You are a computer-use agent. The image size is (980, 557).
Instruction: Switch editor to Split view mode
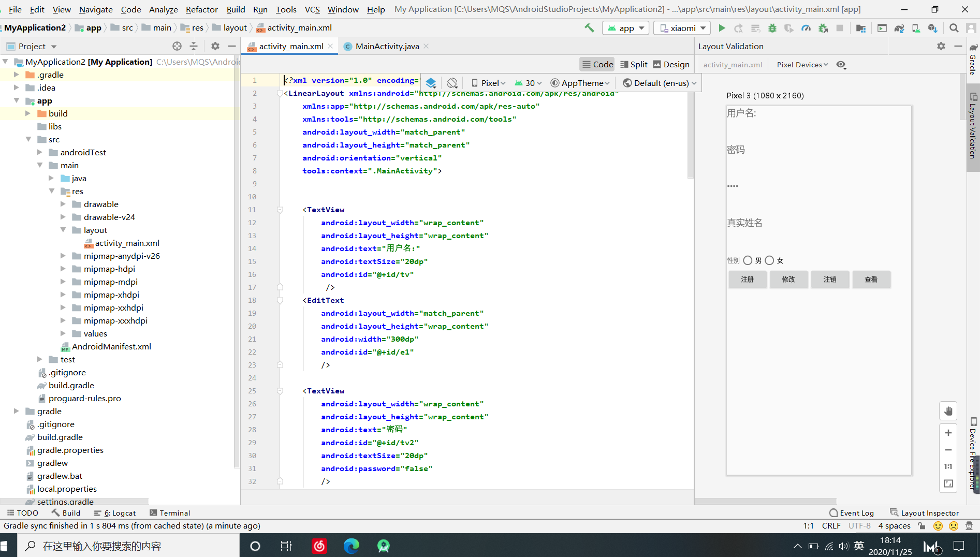click(634, 64)
